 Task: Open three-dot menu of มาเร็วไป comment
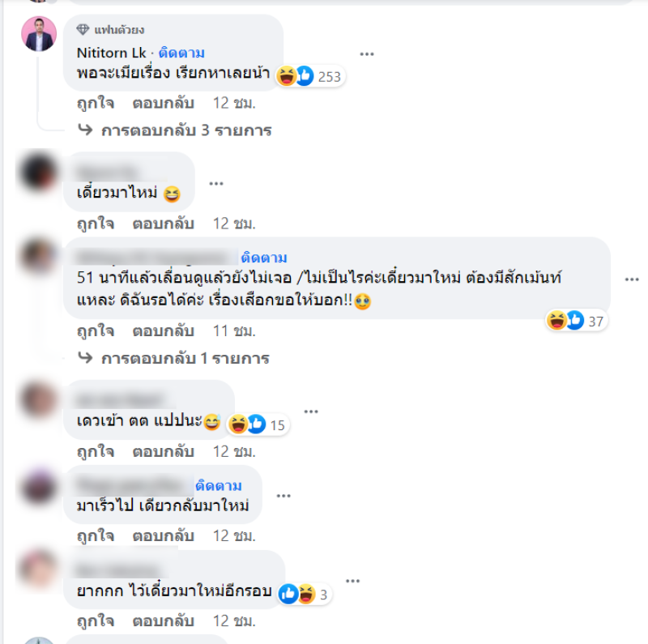pyautogui.click(x=283, y=496)
